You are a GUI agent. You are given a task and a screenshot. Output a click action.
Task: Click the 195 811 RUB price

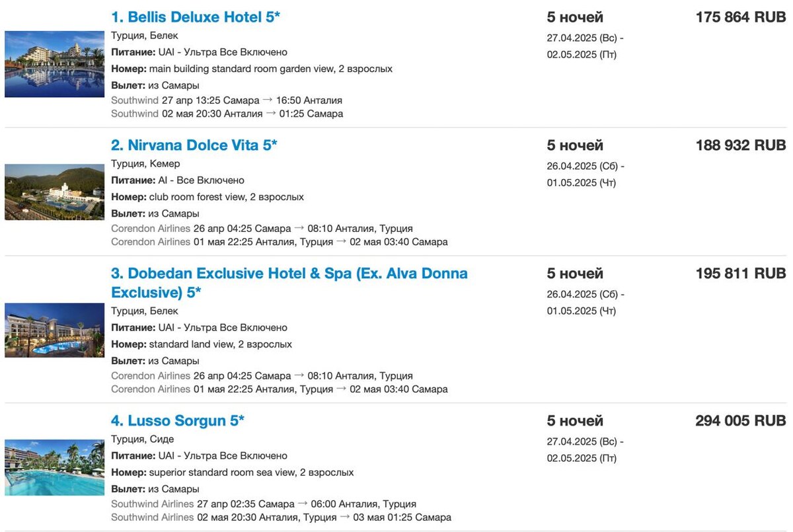point(741,274)
